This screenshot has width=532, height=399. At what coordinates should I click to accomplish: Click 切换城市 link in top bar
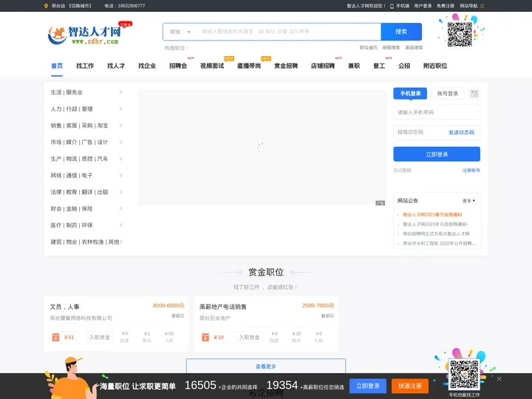pyautogui.click(x=81, y=6)
